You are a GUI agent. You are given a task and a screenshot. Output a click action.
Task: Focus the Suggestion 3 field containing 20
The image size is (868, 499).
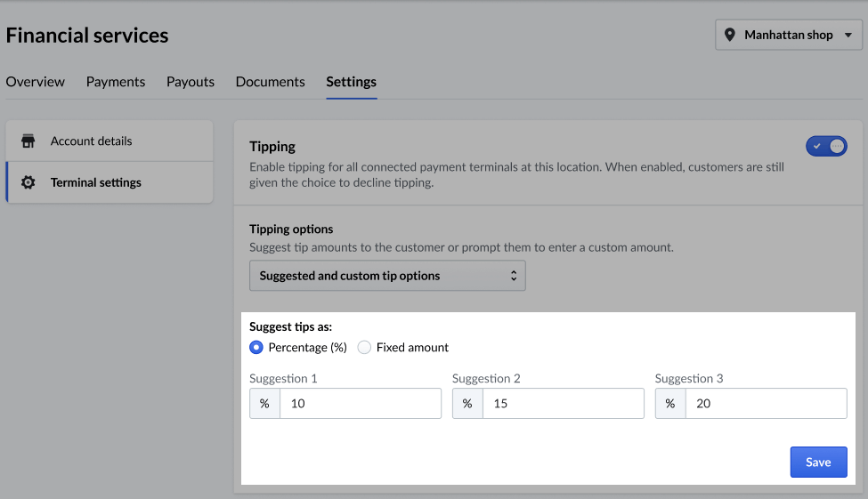point(766,404)
